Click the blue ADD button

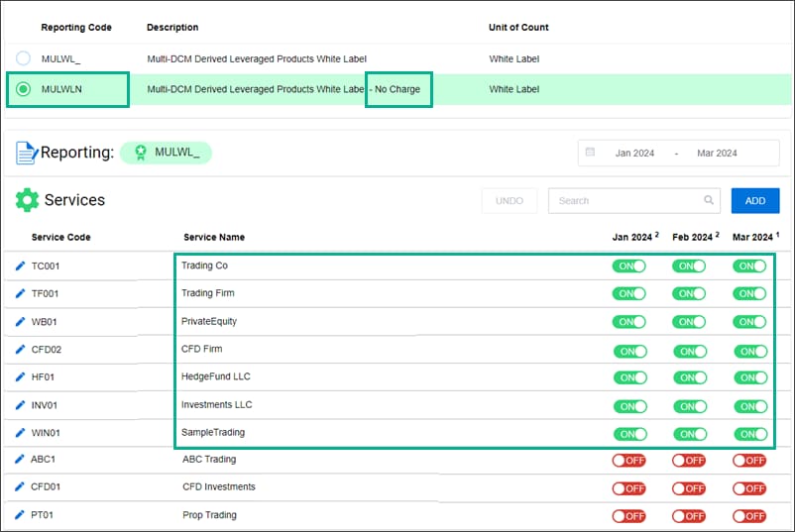755,201
